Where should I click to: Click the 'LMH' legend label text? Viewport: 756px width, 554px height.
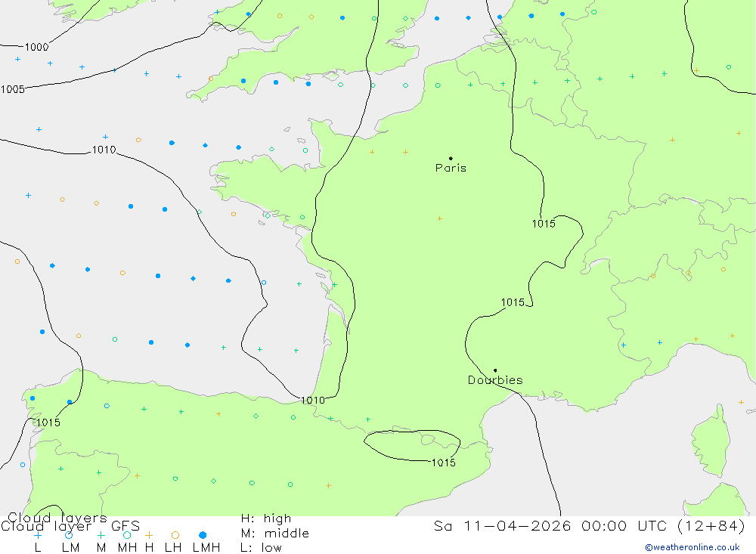[x=206, y=548]
